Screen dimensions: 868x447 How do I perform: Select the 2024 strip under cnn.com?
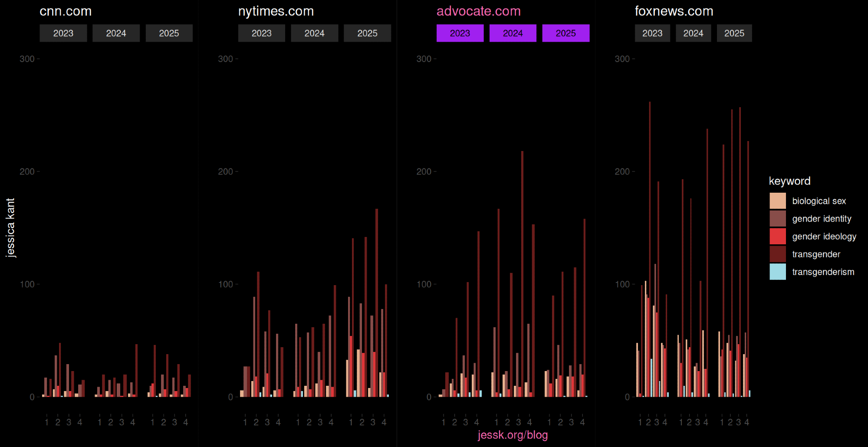(116, 33)
